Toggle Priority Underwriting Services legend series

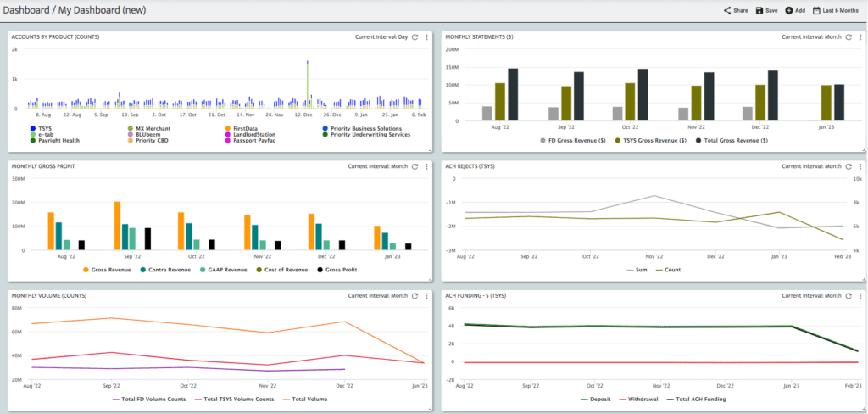click(x=366, y=135)
